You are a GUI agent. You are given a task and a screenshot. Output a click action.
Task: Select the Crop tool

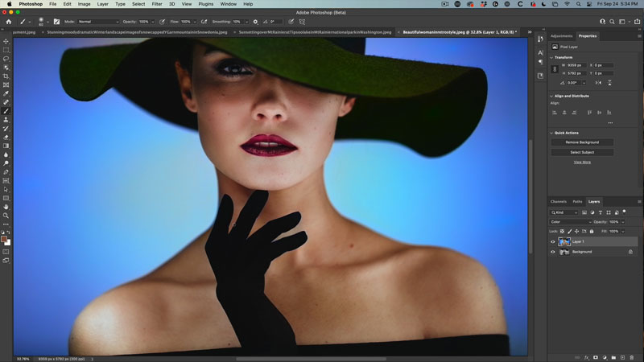(6, 76)
